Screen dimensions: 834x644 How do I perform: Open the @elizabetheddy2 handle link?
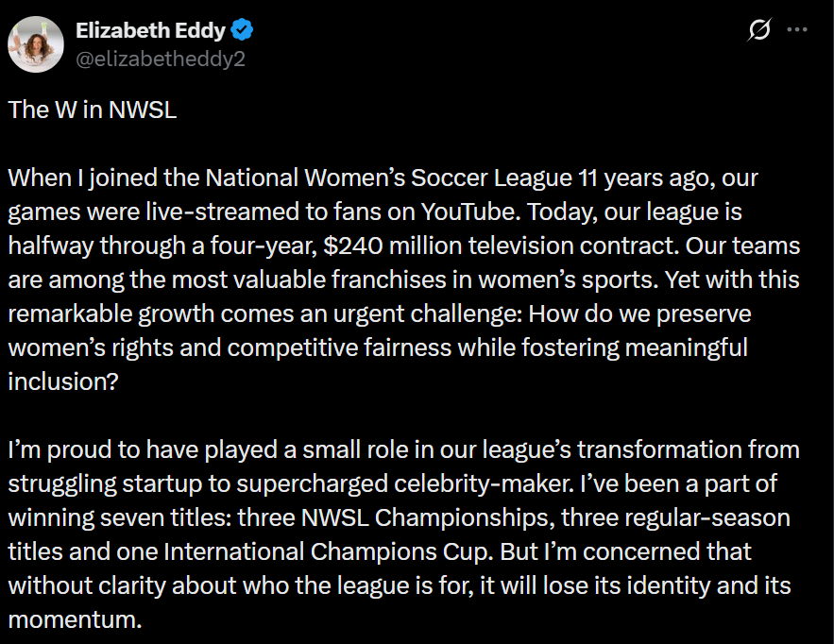(162, 59)
